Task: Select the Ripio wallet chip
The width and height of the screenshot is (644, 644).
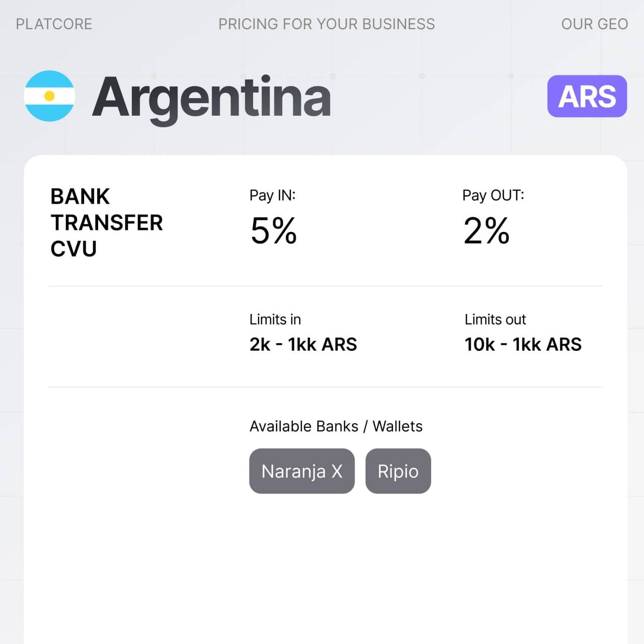Action: click(x=398, y=471)
